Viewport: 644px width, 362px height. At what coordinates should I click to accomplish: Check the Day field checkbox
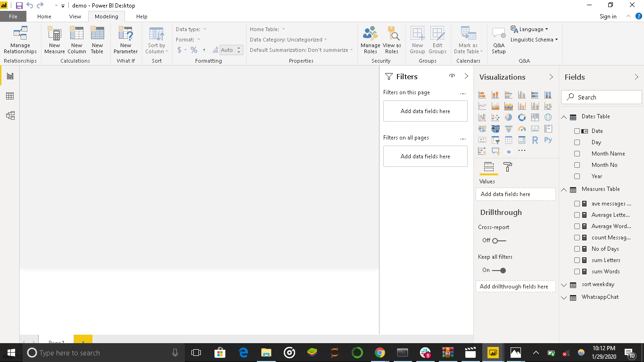[577, 142]
